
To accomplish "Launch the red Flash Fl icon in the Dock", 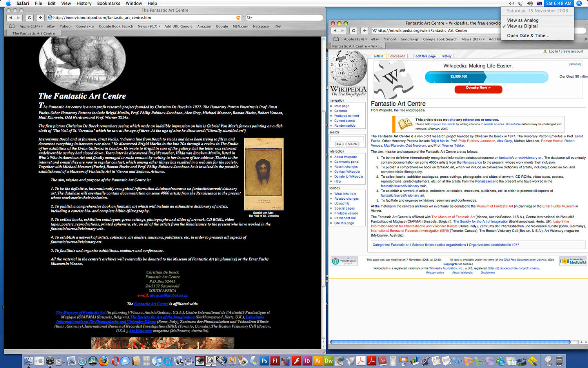I will click(275, 361).
